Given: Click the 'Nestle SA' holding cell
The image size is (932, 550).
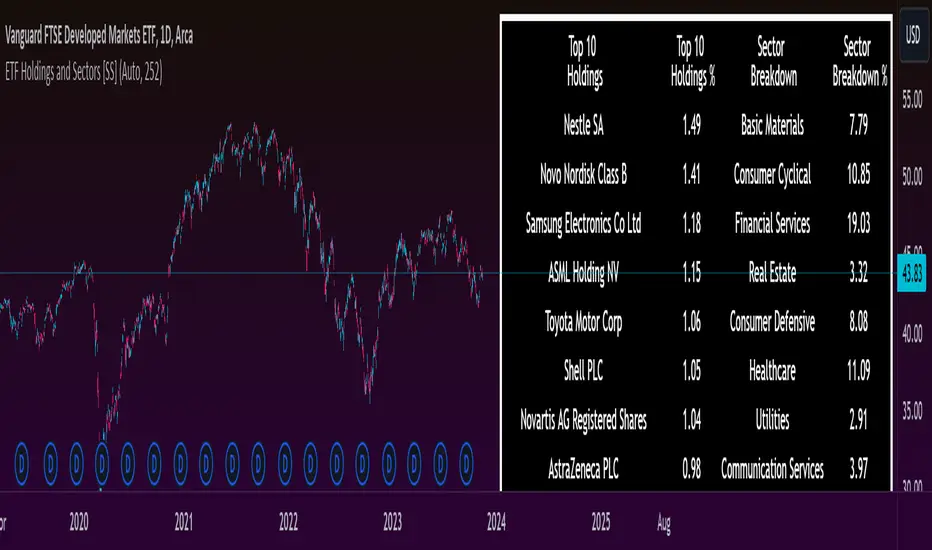Looking at the screenshot, I should coord(583,125).
